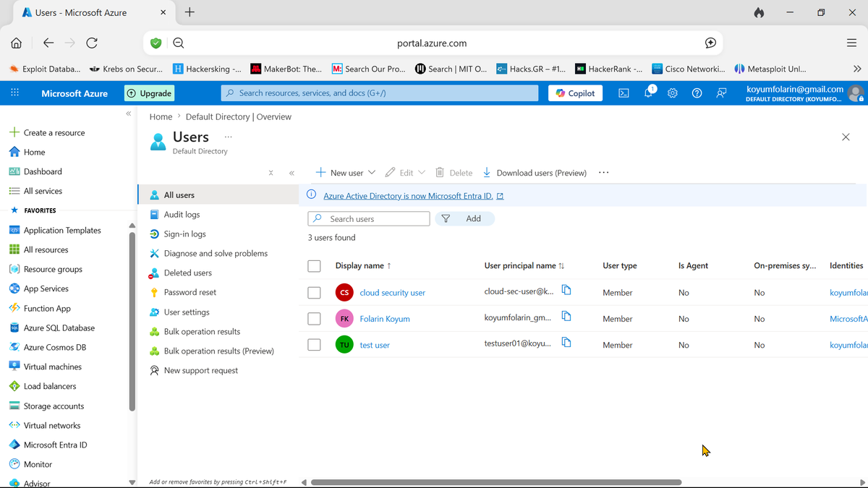Check the Folarin Koyum row checkbox
The width and height of the screenshot is (868, 488).
tap(314, 319)
